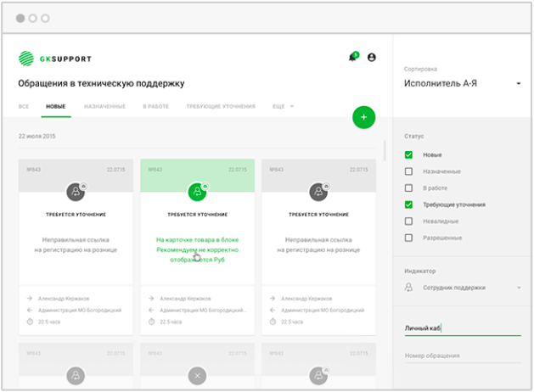Expand the ЕЩЕ tab overflow menu
This screenshot has height=392, width=534.
click(282, 106)
